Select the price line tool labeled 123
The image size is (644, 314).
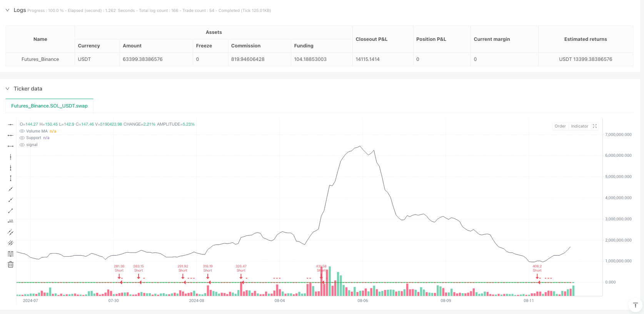pyautogui.click(x=10, y=222)
